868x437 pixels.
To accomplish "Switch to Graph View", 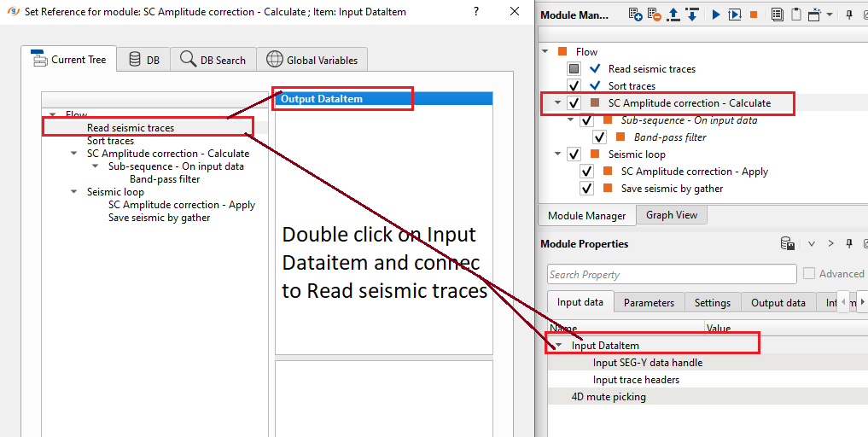I will coord(671,216).
